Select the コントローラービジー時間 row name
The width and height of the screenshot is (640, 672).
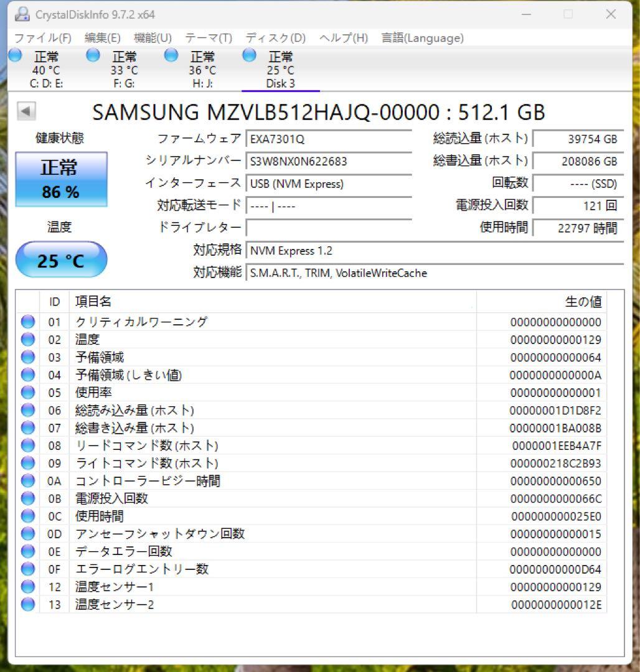pyautogui.click(x=148, y=481)
